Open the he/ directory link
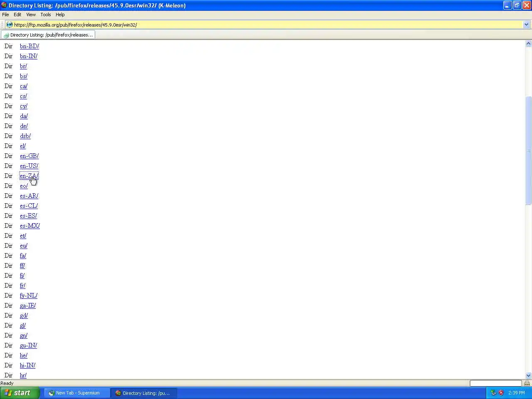 tap(24, 355)
